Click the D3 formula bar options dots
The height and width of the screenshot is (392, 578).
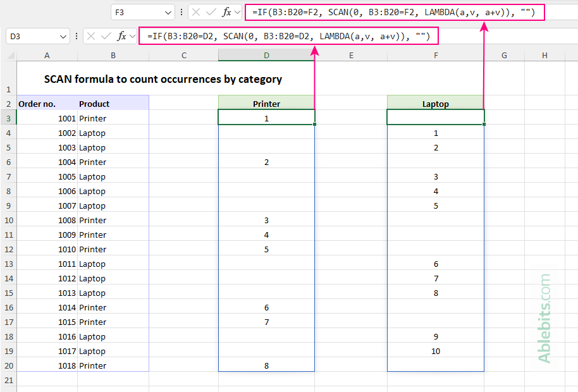[x=77, y=36]
